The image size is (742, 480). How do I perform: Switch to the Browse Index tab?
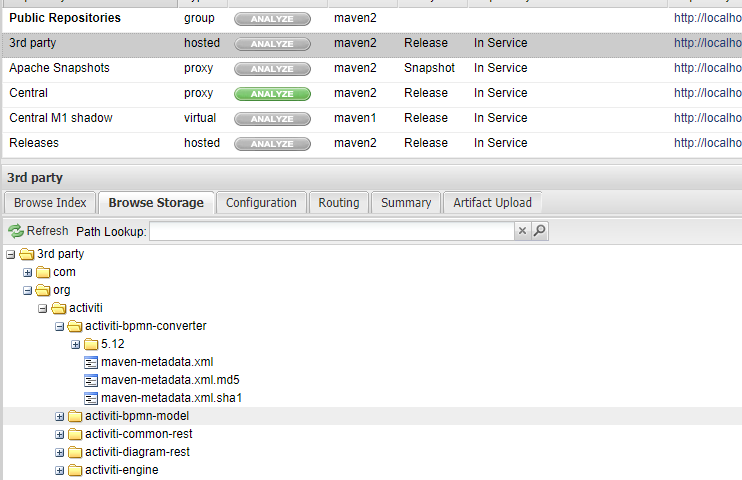48,203
